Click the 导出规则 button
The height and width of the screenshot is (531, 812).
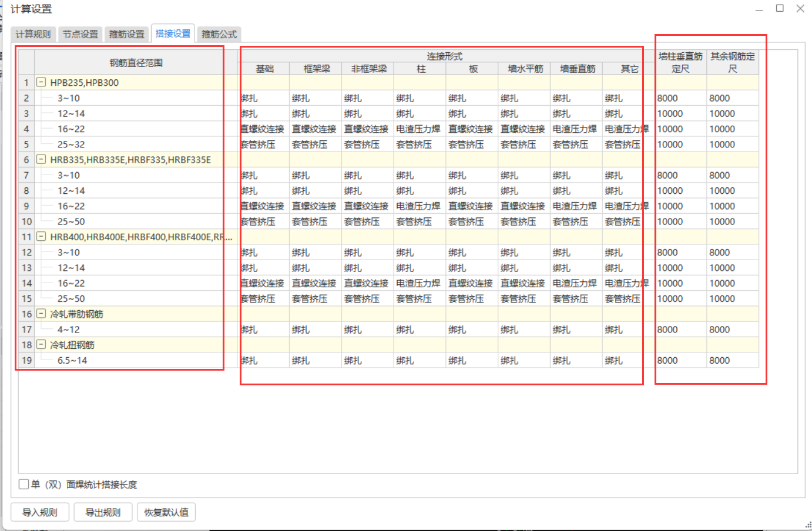103,512
